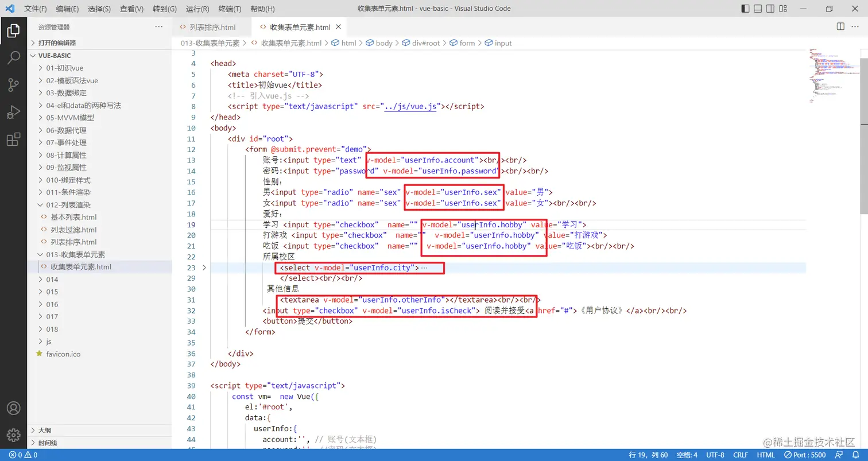Open editor more actions ellipsis

point(855,27)
